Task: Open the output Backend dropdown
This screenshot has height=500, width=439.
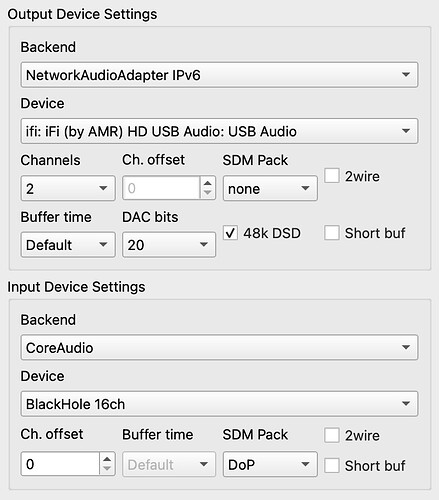Action: pyautogui.click(x=219, y=75)
